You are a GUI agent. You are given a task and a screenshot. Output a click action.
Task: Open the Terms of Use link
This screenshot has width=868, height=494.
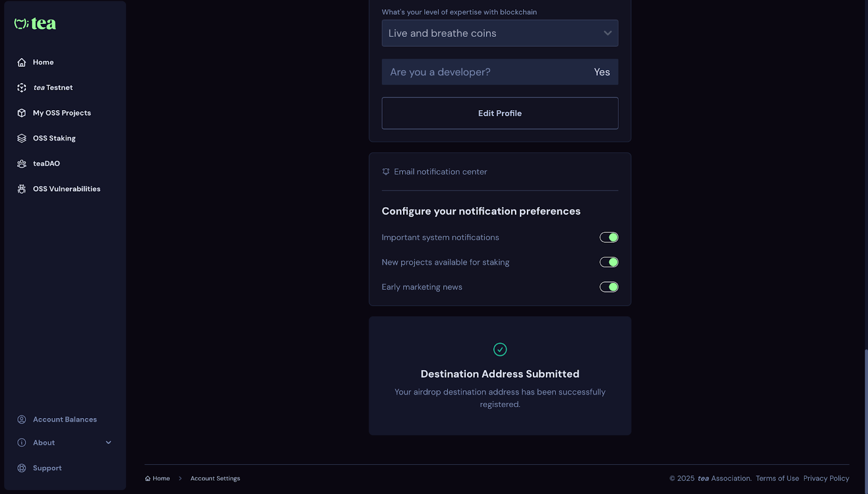coord(777,478)
